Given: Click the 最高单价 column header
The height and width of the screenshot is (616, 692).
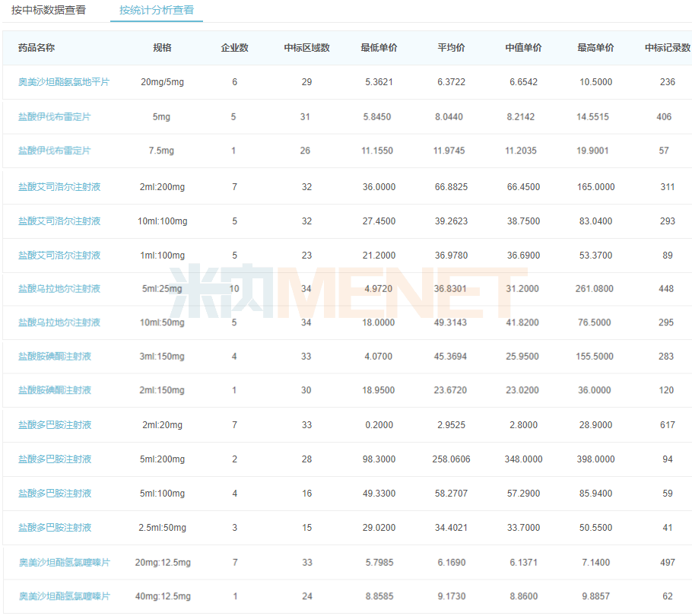Looking at the screenshot, I should [595, 48].
